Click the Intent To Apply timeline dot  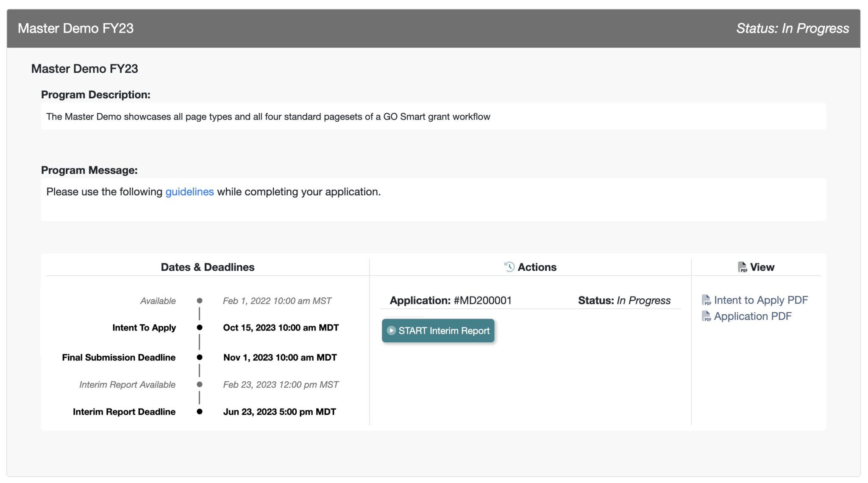click(200, 328)
